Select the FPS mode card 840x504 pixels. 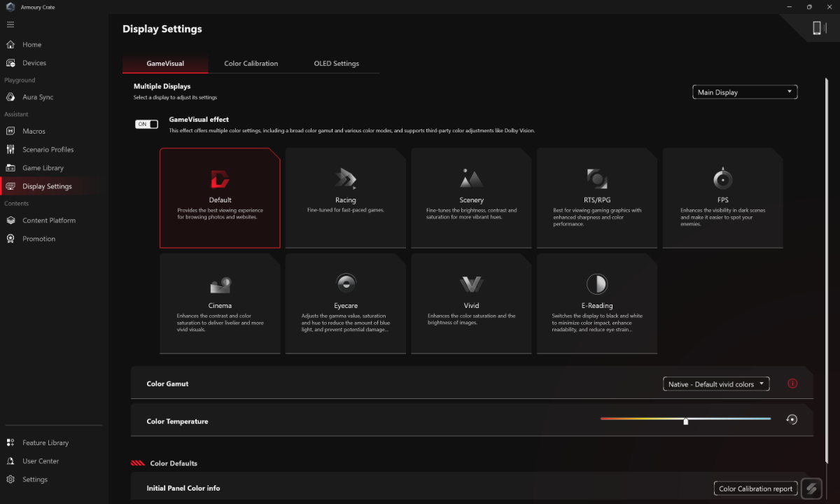723,198
